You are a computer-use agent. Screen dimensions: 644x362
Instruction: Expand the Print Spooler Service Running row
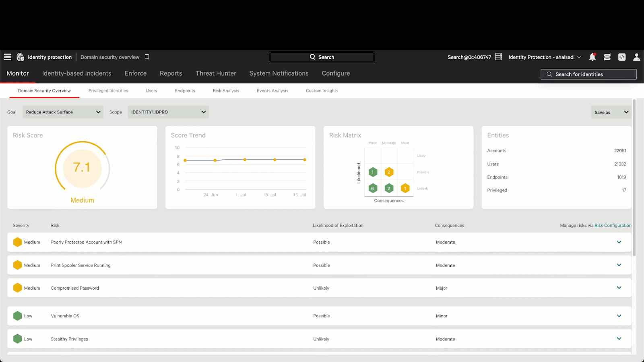click(619, 265)
